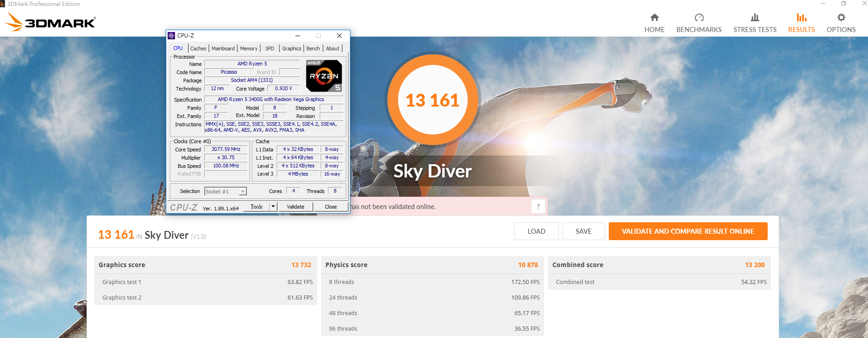Click the Graphics score value 13 732

[x=301, y=265]
